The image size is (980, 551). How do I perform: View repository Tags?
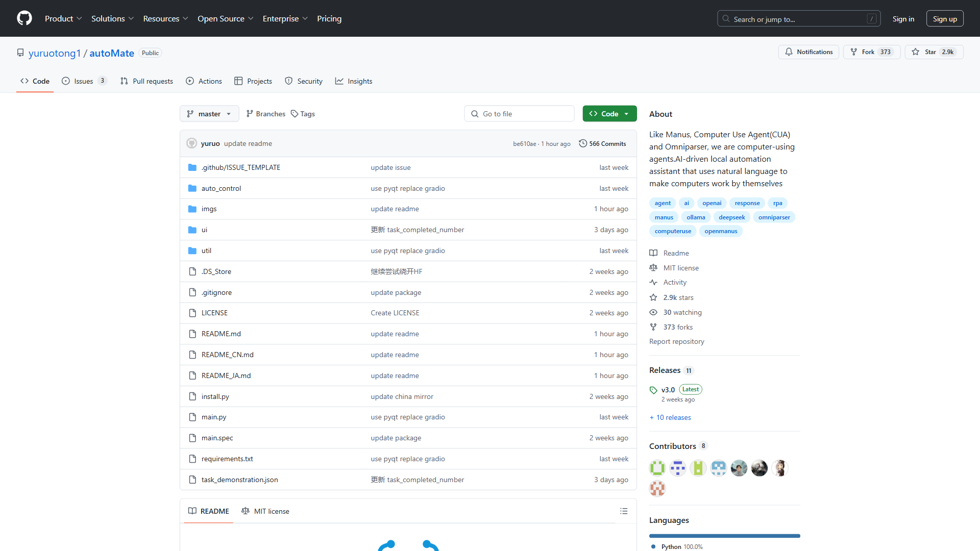point(303,114)
